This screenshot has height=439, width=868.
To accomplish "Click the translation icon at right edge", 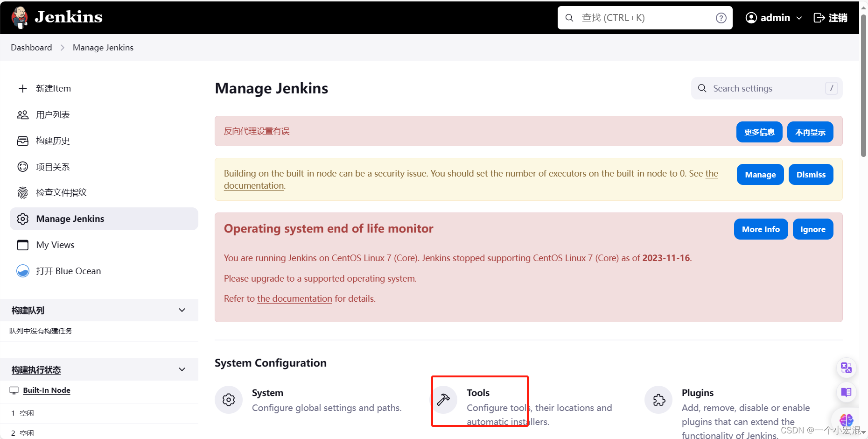I will pos(846,368).
